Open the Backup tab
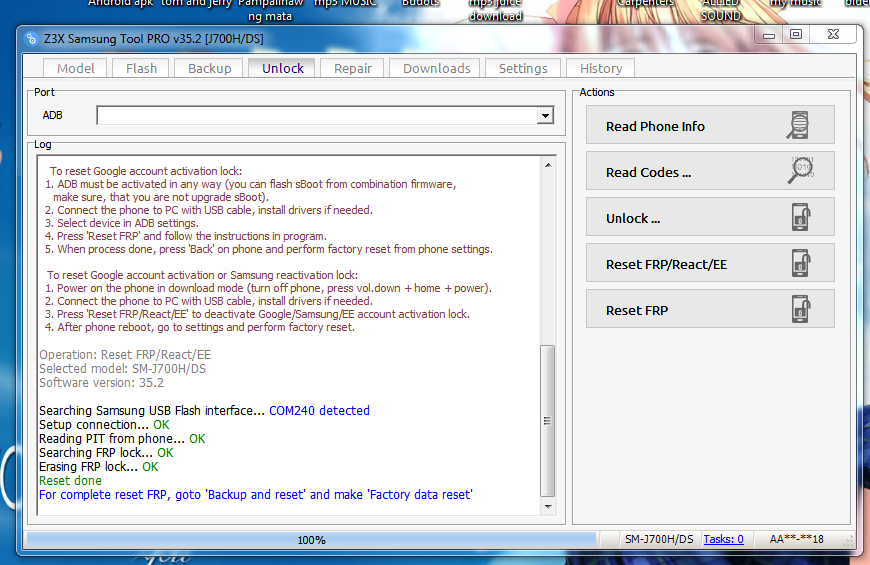The width and height of the screenshot is (870, 565). (x=209, y=68)
